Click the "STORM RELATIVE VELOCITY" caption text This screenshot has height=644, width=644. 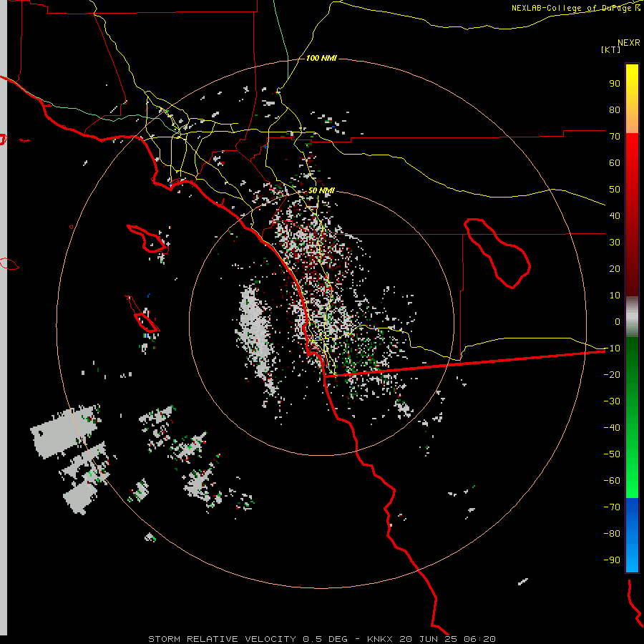pos(222,639)
